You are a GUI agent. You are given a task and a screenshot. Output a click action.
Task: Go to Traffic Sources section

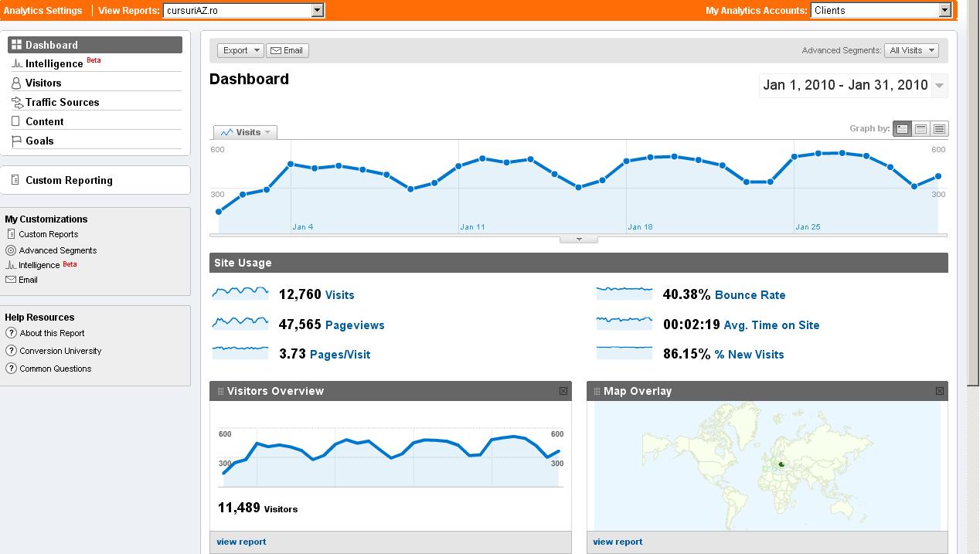click(x=62, y=102)
